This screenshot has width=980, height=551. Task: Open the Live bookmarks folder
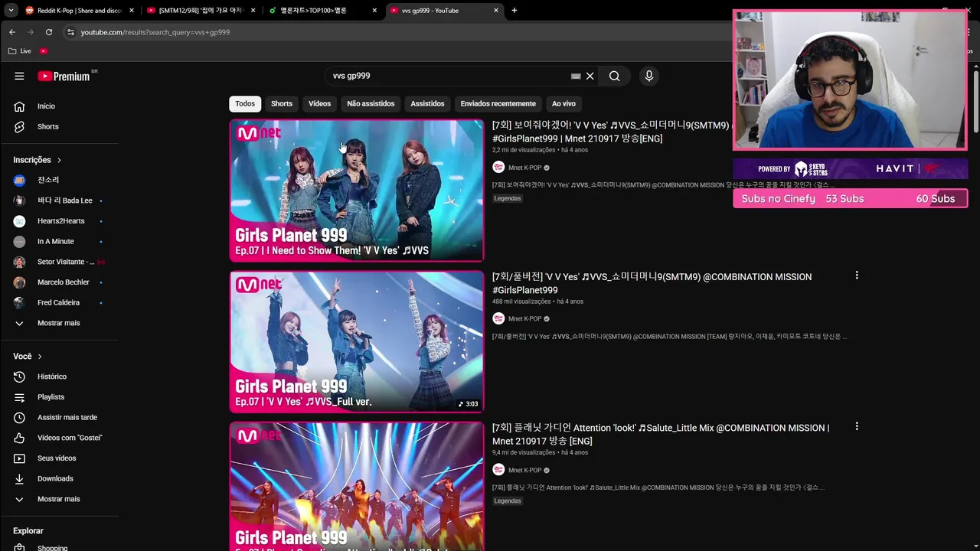point(20,51)
